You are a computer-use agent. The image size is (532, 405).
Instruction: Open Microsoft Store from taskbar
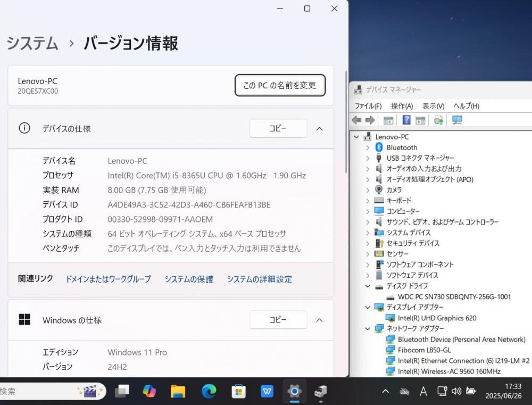(238, 391)
